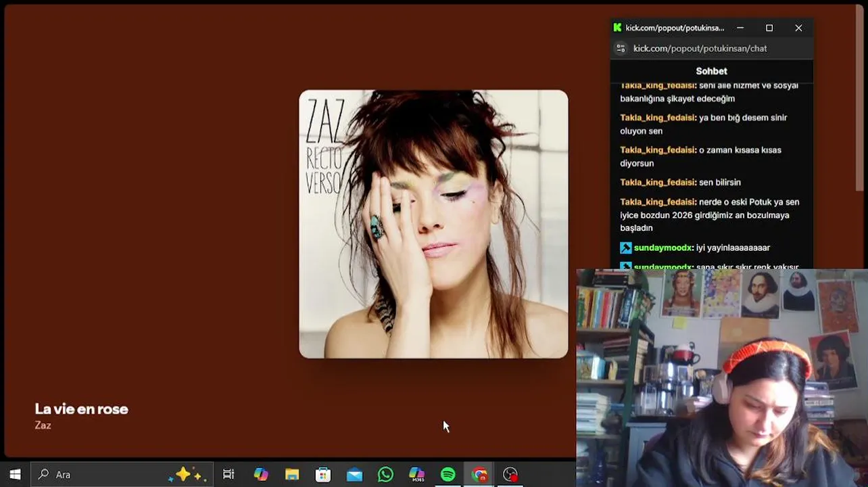Open site info icon in Kick address bar
This screenshot has width=868, height=487.
click(x=621, y=48)
